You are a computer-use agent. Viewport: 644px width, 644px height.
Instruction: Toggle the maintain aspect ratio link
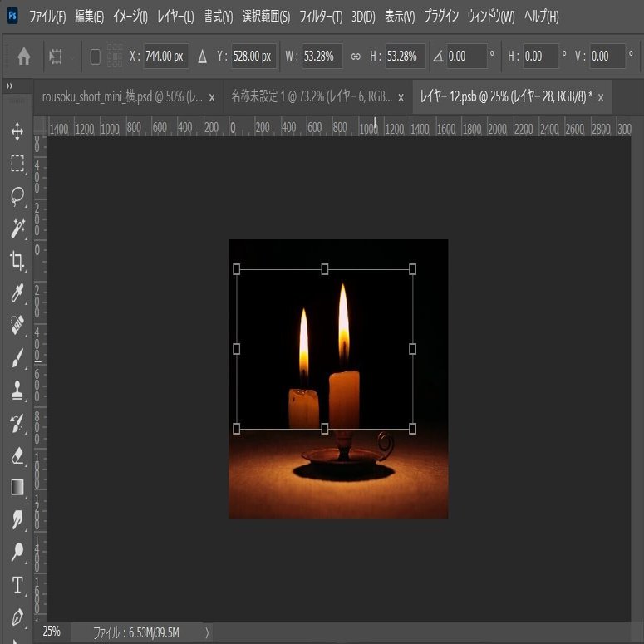pos(356,57)
